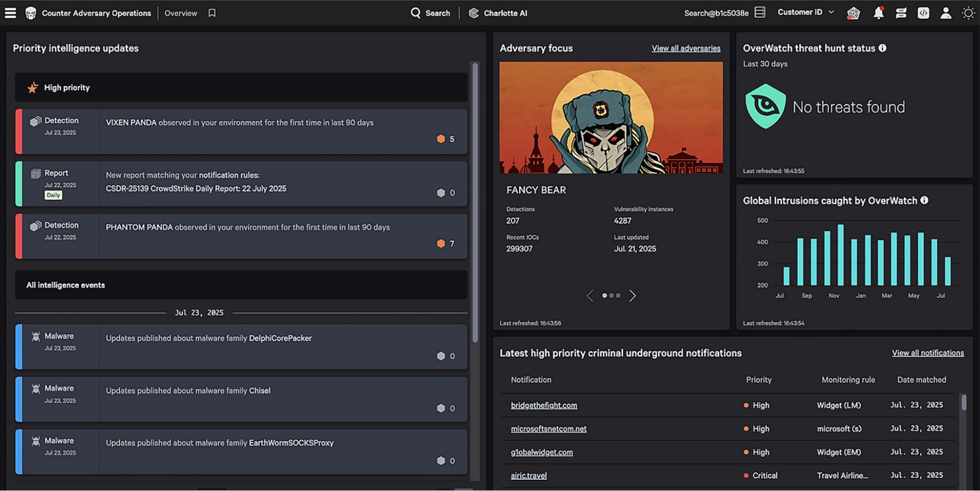Open Charlotte AI
Screen dimensions: 980x491
point(498,13)
